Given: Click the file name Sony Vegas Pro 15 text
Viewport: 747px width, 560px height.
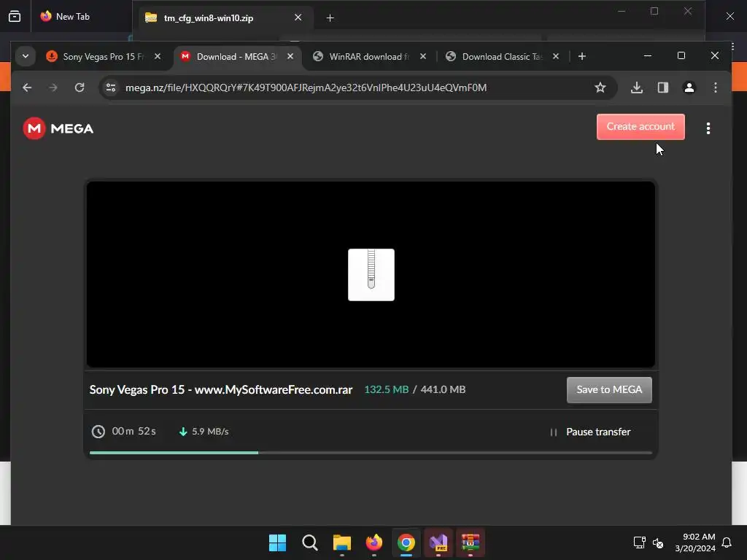Looking at the screenshot, I should 221,389.
